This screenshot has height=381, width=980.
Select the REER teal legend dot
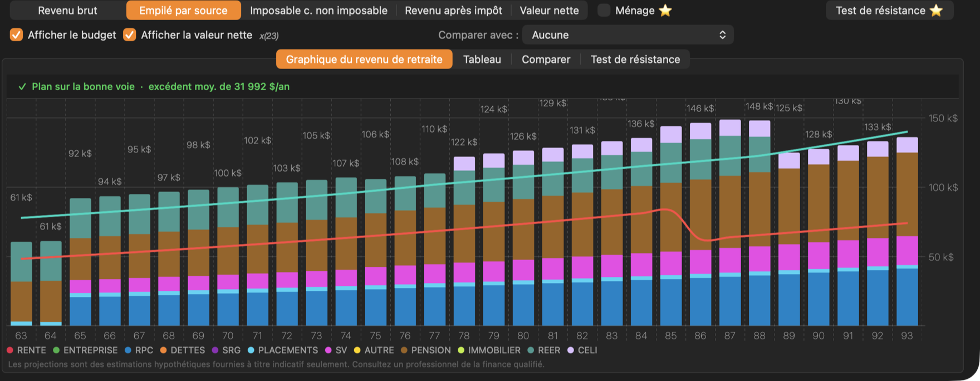[x=531, y=350]
